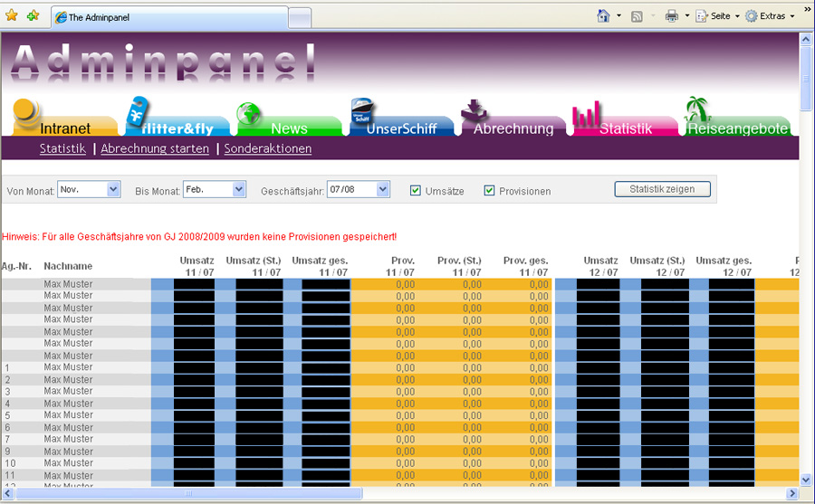The width and height of the screenshot is (815, 504).
Task: Click the Nachname column header
Action: tap(68, 266)
